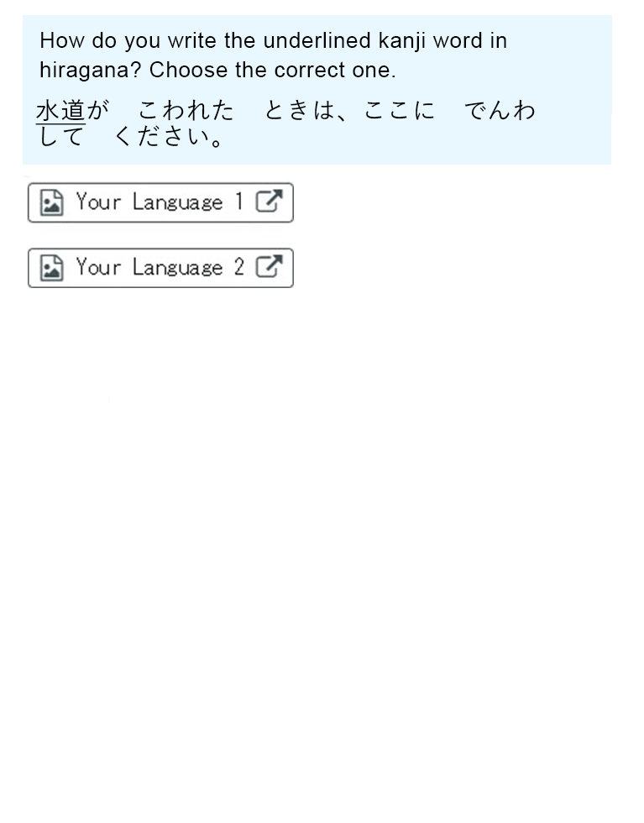The width and height of the screenshot is (644, 823).
Task: Click the 'Your' text in the Language 1 button
Action: tap(99, 202)
